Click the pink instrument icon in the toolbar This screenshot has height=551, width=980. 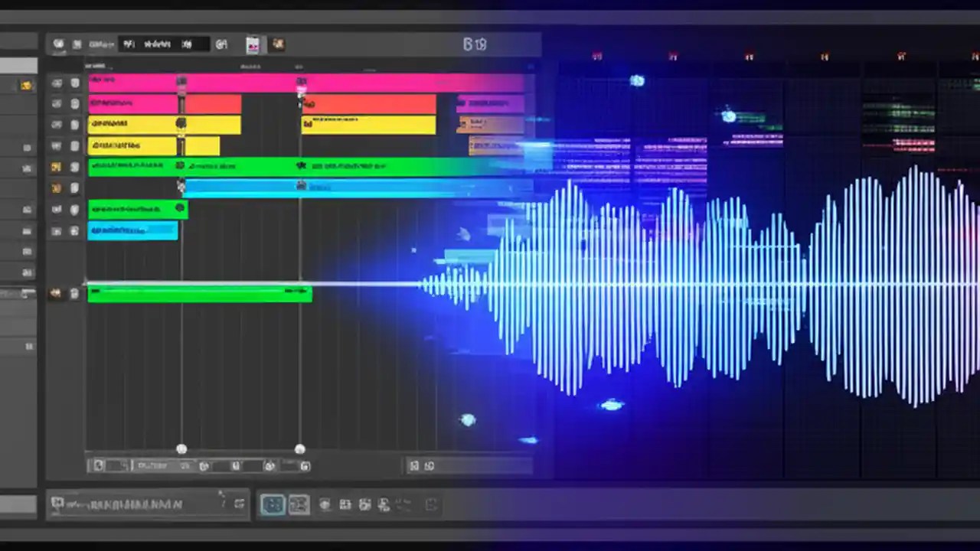(x=253, y=44)
